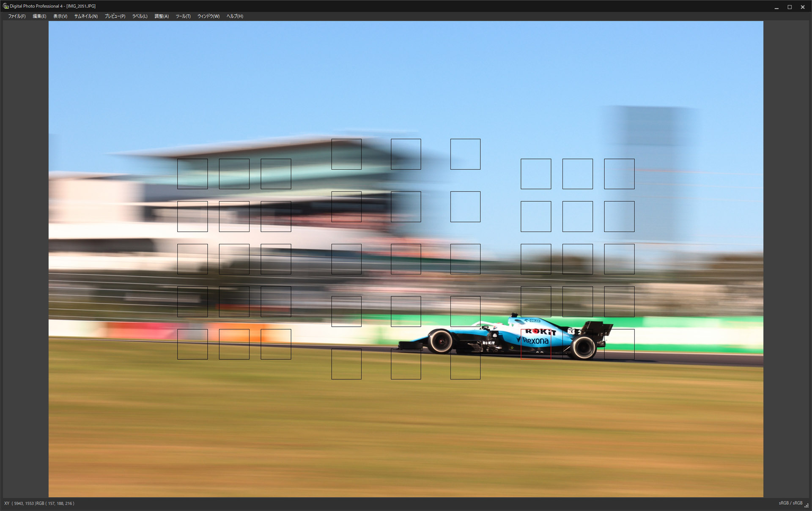Open the ファイル(F) menu
This screenshot has width=812, height=511.
17,16
